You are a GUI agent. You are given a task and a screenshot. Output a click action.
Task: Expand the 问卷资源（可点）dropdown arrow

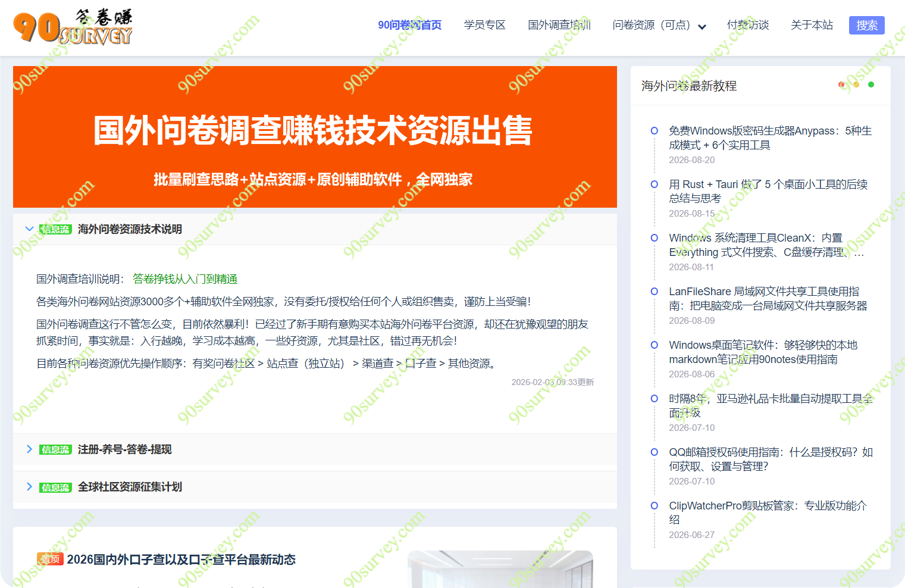click(x=702, y=27)
